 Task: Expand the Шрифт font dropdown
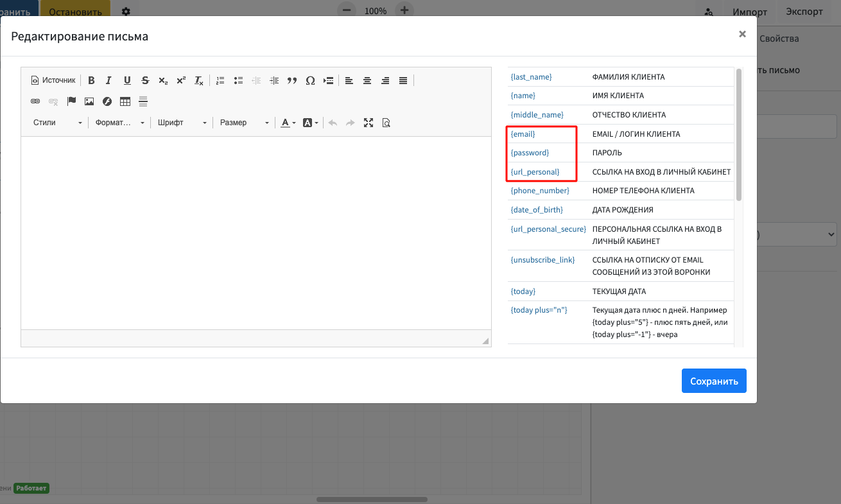182,123
